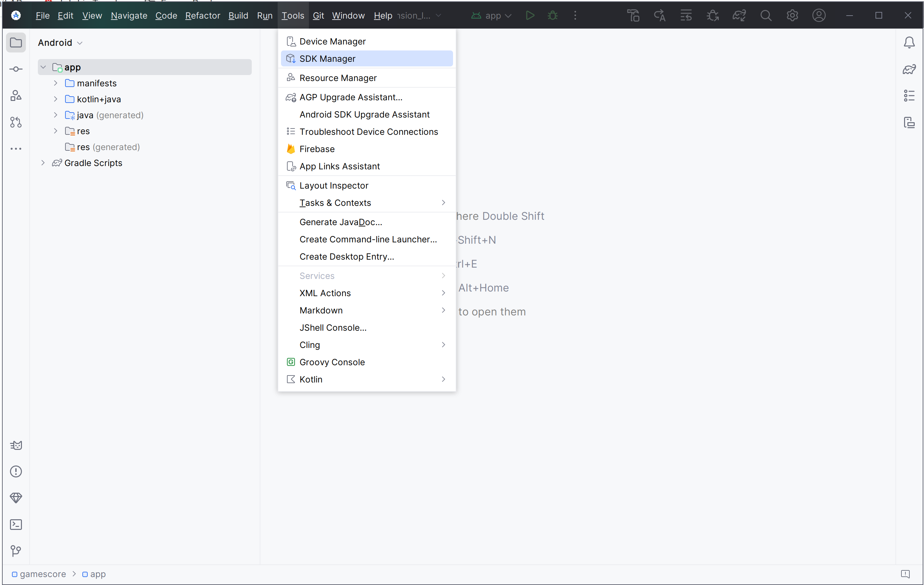
Task: Expand the manifests folder
Action: point(56,83)
